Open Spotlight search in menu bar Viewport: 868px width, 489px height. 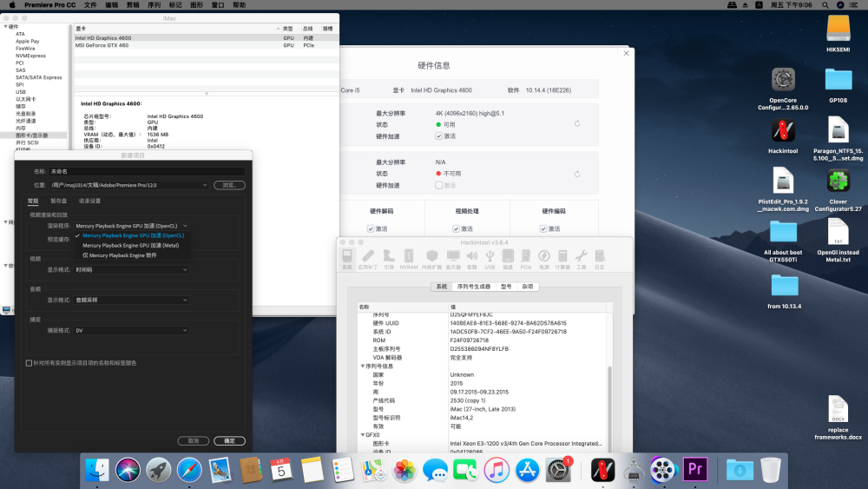coord(825,5)
